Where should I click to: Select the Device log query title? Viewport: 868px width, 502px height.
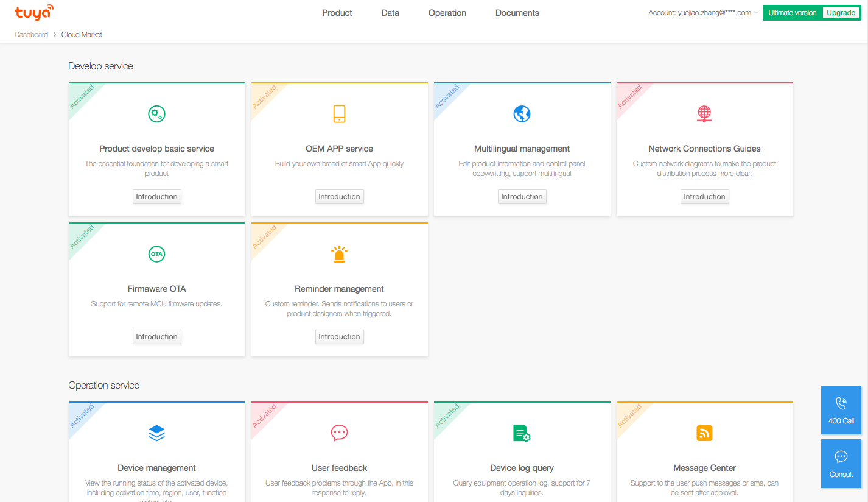[x=522, y=468]
